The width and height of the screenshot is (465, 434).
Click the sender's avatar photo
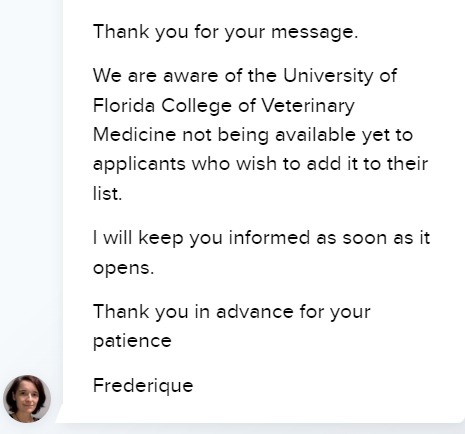(27, 399)
